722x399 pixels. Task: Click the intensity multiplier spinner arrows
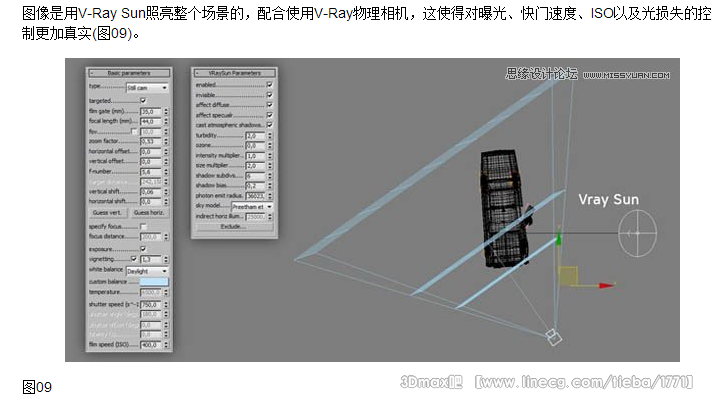270,156
